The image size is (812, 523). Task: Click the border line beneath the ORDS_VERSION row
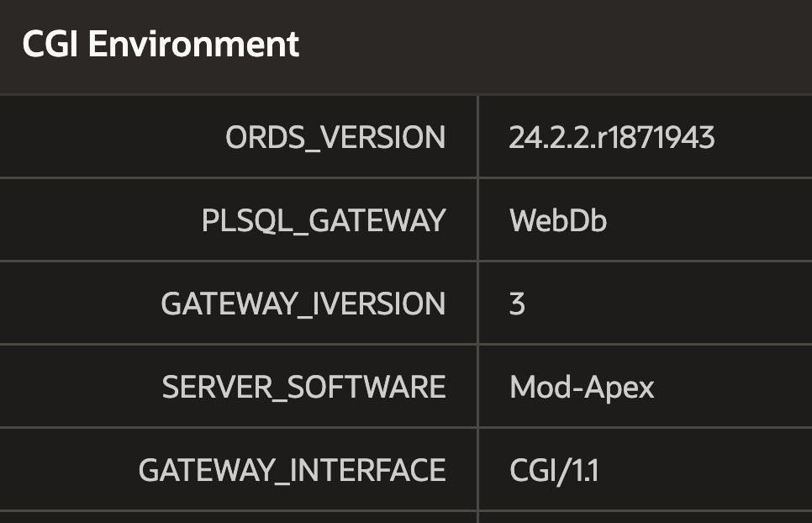[406, 178]
